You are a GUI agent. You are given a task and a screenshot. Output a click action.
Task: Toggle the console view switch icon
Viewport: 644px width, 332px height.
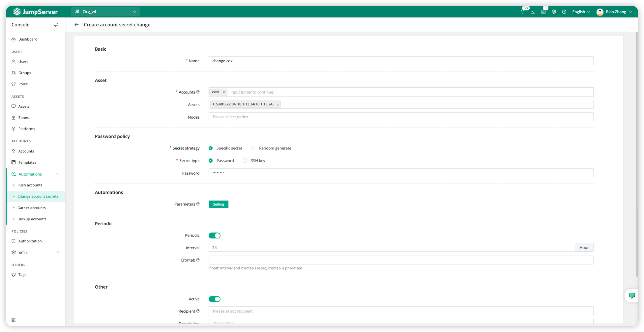[56, 25]
